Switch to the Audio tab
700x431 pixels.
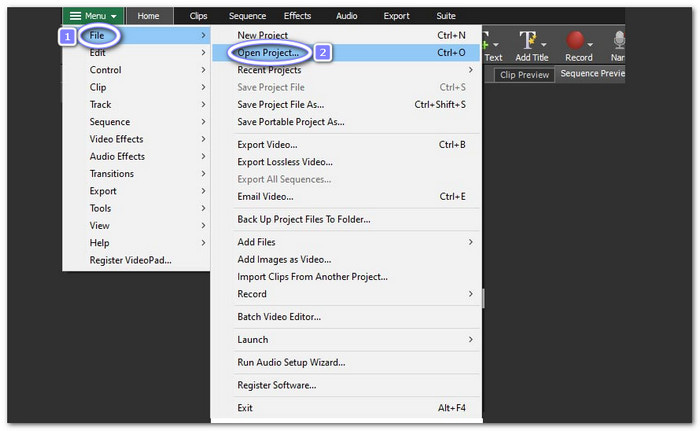(x=346, y=16)
